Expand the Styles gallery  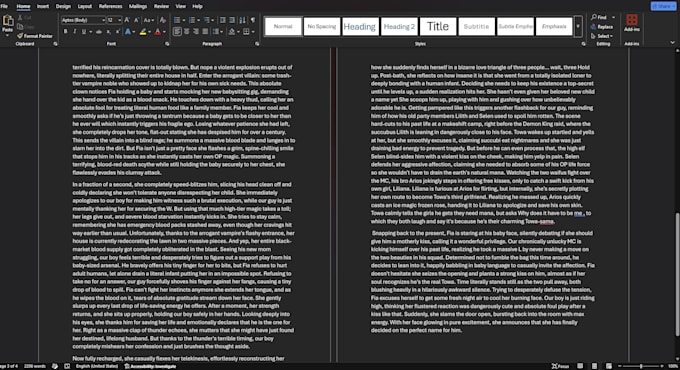[x=578, y=26]
